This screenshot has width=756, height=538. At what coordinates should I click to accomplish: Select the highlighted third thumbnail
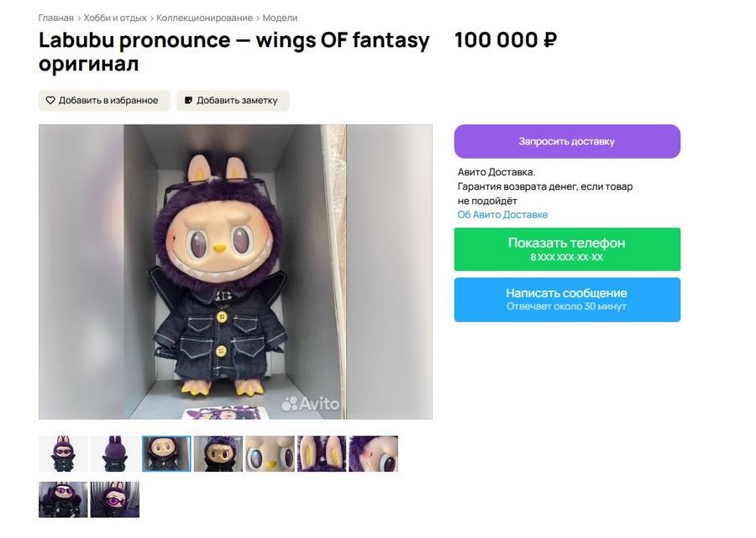(x=166, y=454)
